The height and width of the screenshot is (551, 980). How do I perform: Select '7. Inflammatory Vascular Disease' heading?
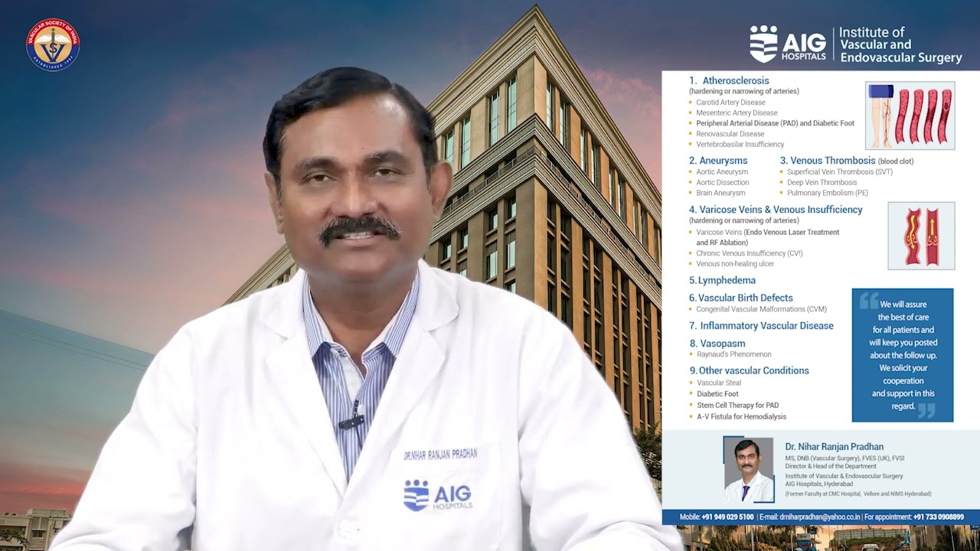tap(761, 326)
